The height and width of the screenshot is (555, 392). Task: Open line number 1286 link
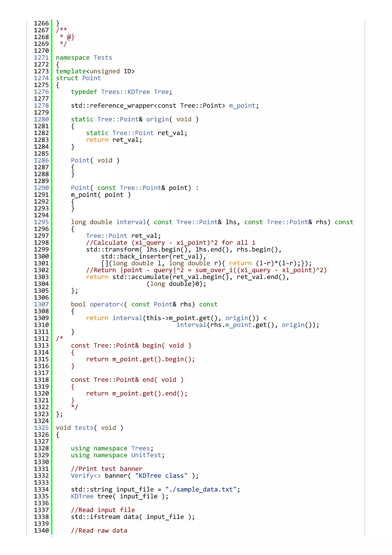[41, 160]
